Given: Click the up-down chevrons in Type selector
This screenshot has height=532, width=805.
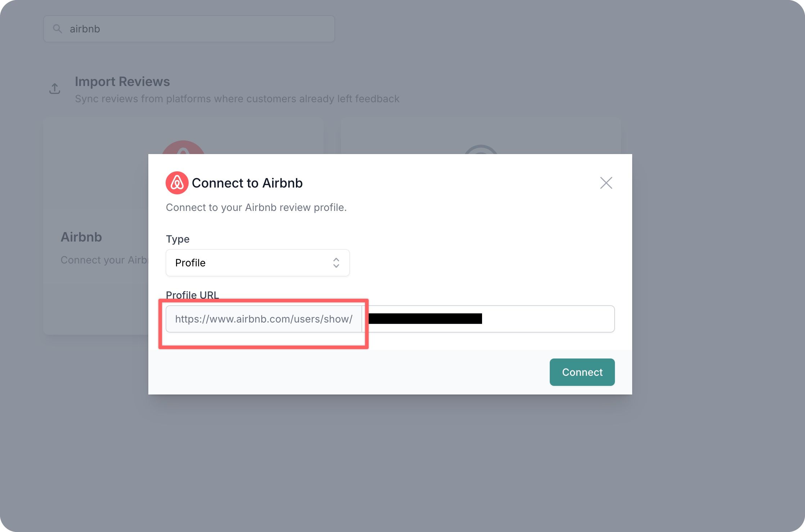Looking at the screenshot, I should tap(336, 263).
